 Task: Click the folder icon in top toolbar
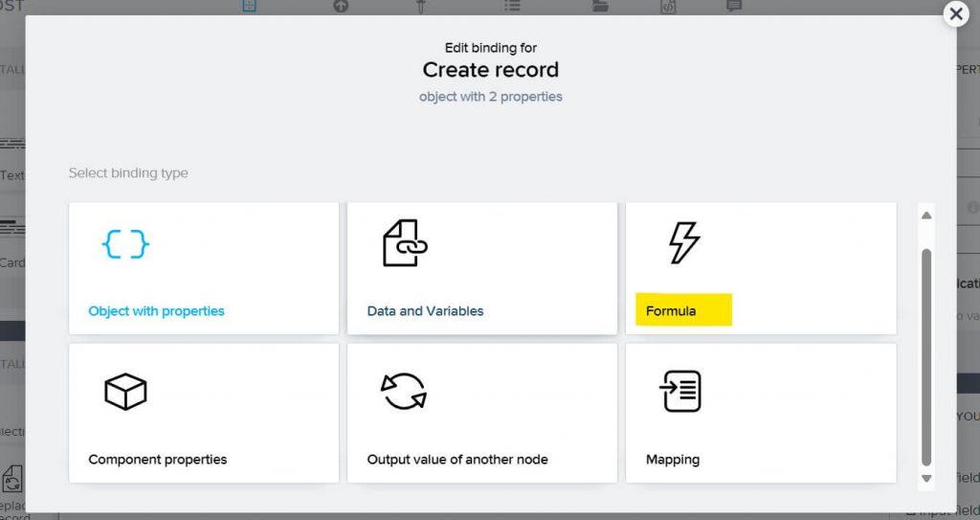click(600, 6)
